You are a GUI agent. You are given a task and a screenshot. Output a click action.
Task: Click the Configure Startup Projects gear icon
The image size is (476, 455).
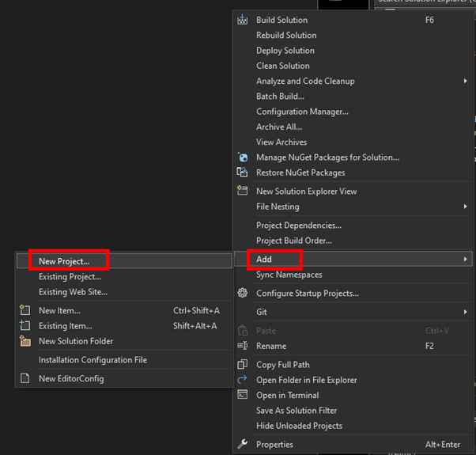pos(243,294)
